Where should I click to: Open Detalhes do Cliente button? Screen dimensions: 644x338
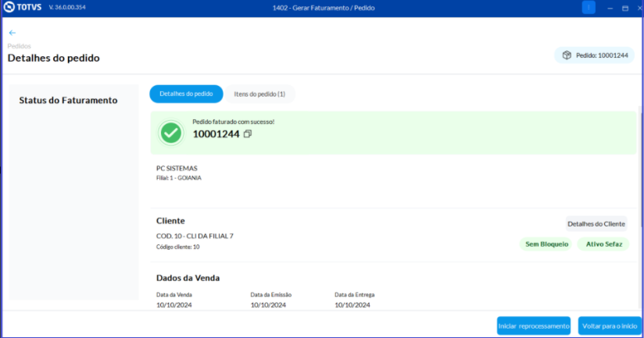coord(596,224)
